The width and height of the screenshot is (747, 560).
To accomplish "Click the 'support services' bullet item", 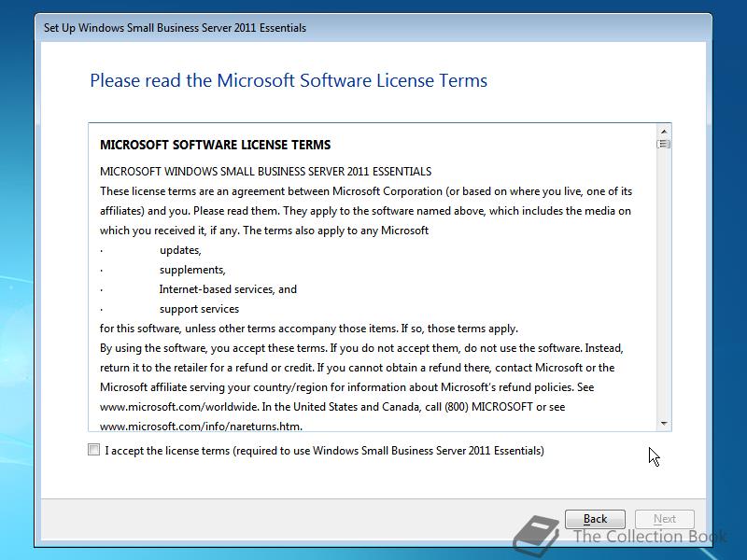I will click(x=199, y=309).
